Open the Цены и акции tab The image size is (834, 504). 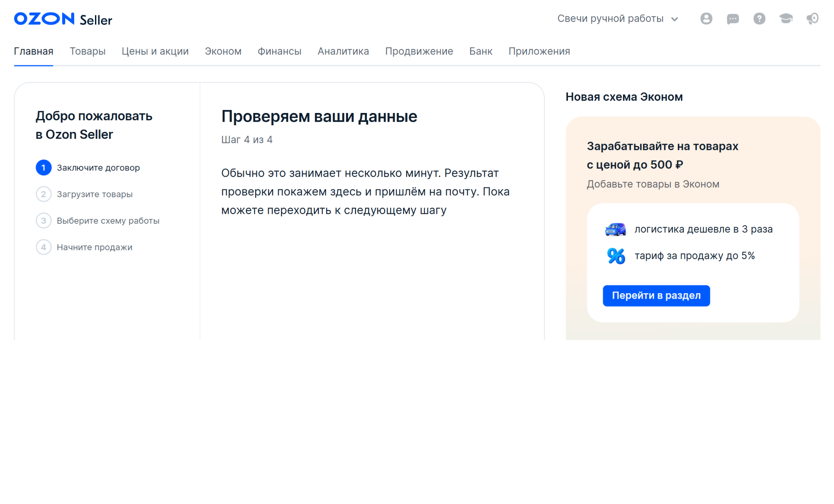click(x=155, y=51)
